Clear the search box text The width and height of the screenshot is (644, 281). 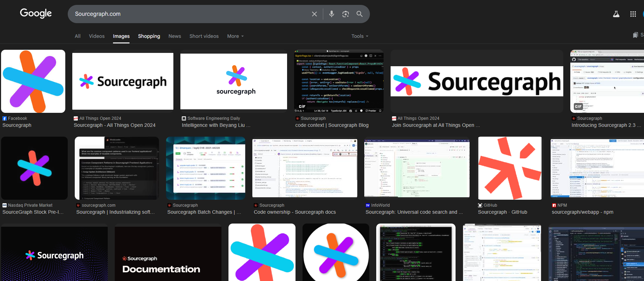tap(314, 14)
